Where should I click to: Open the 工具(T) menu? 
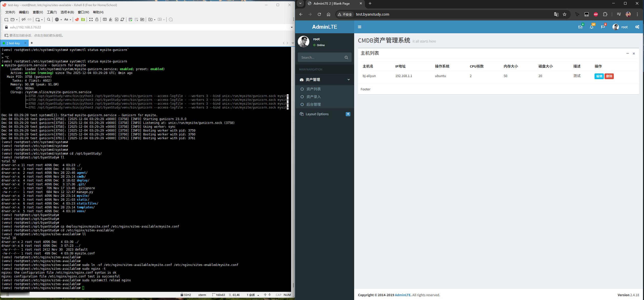[52, 12]
